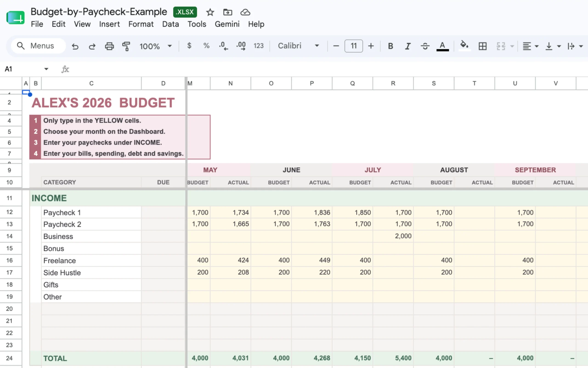
Task: Toggle italic formatting
Action: tap(408, 46)
